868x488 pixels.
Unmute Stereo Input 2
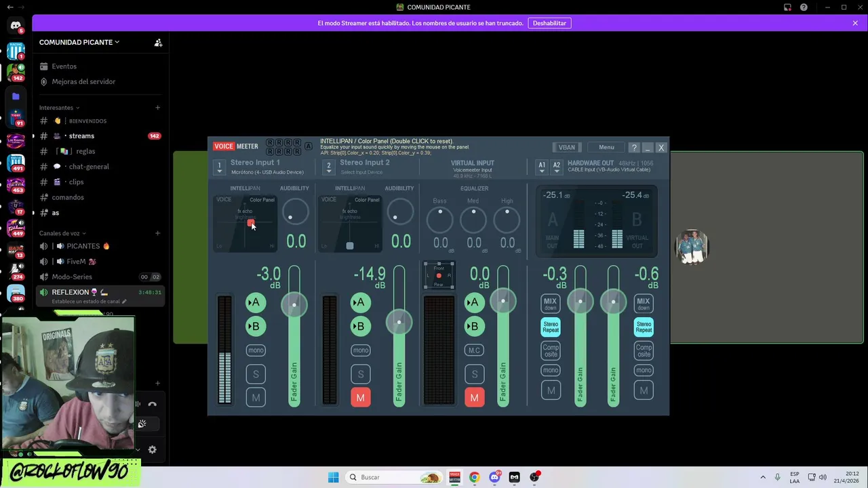click(x=361, y=398)
